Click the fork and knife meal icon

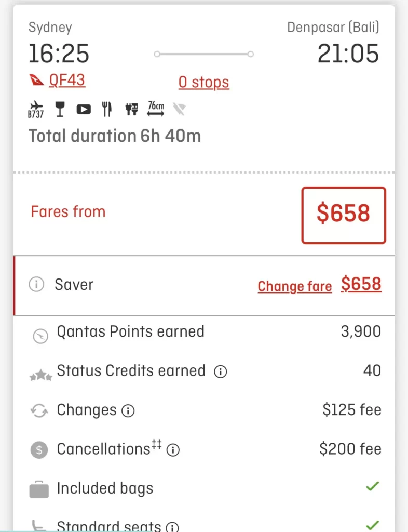[x=107, y=109]
